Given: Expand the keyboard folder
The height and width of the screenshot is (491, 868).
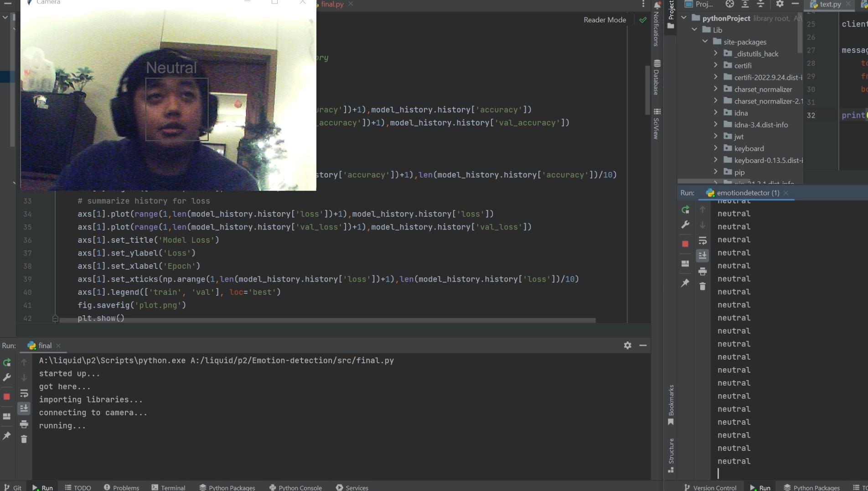Looking at the screenshot, I should tap(716, 148).
